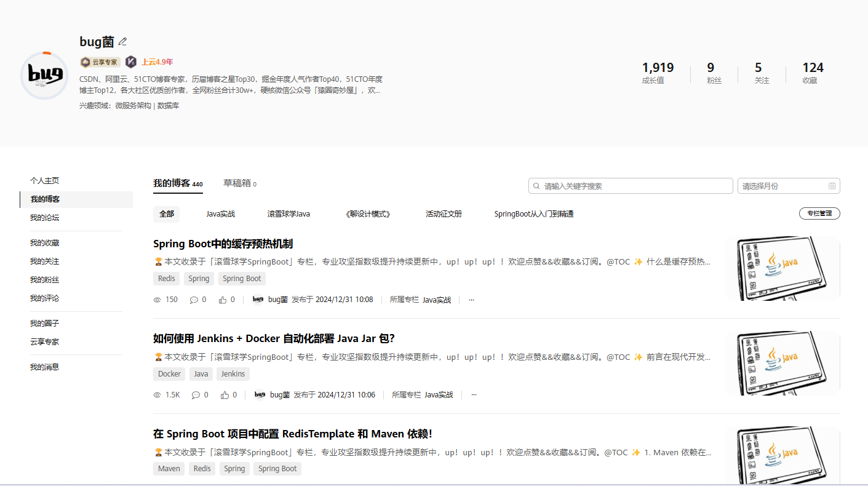This screenshot has width=868, height=486.
Task: Click the 专栏管理 button
Action: [x=819, y=213]
